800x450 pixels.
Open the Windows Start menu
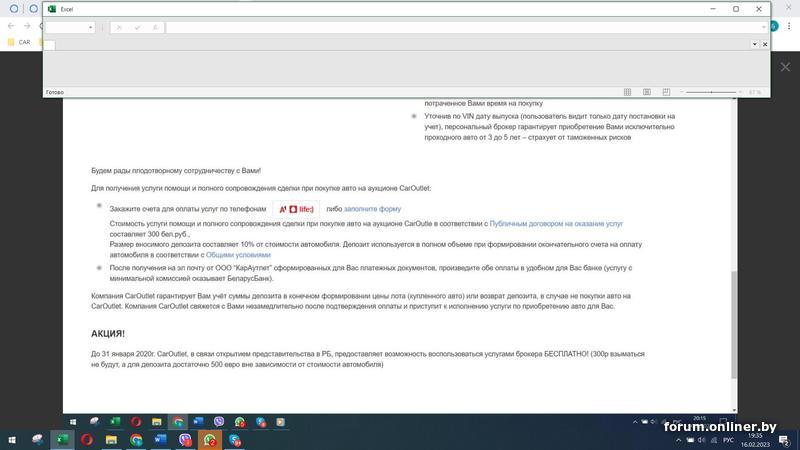pyautogui.click(x=12, y=440)
